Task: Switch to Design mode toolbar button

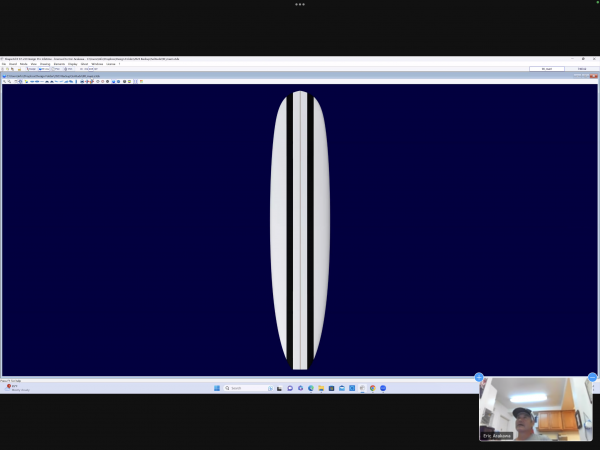Action: click(31, 69)
